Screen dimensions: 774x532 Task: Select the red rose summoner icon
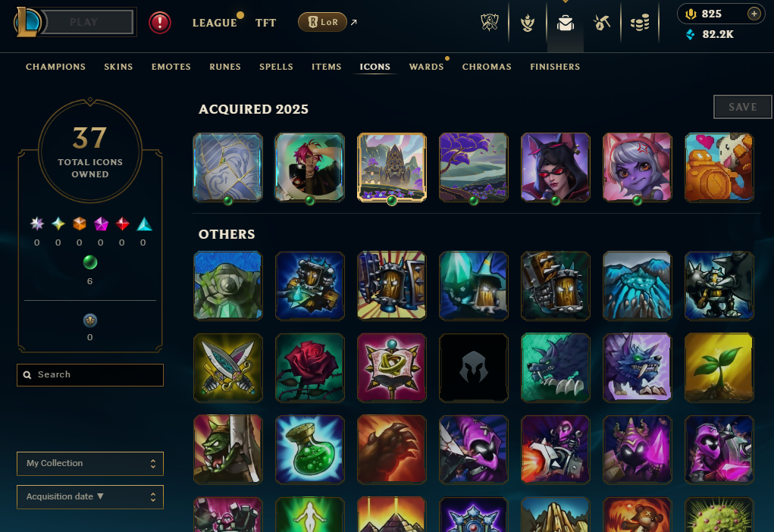tap(310, 368)
